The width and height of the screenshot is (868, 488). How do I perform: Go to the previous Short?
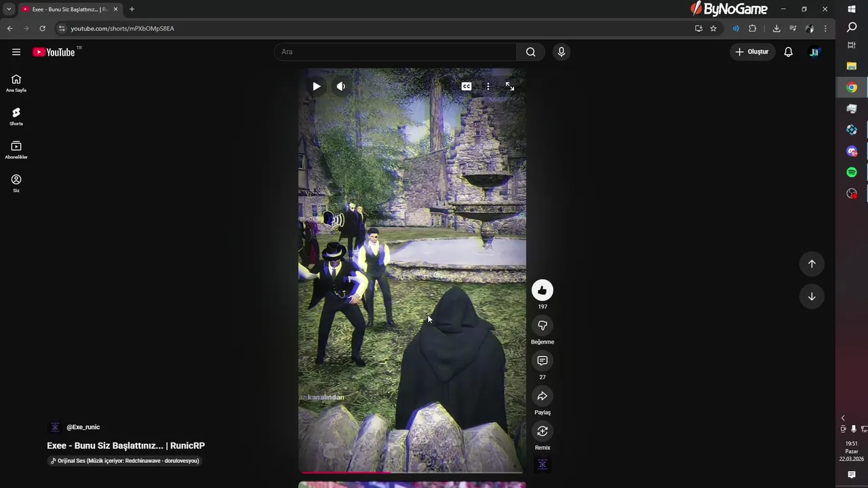[812, 264]
